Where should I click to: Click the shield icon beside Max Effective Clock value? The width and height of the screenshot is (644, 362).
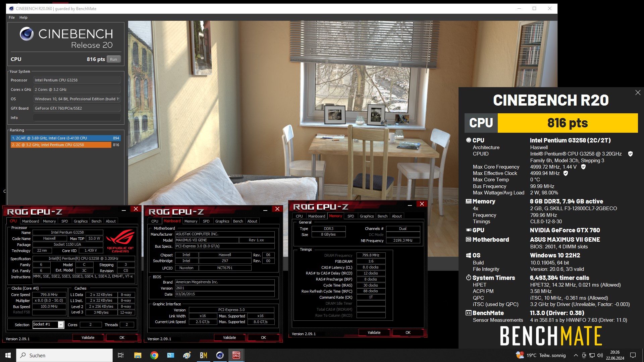pos(566,173)
